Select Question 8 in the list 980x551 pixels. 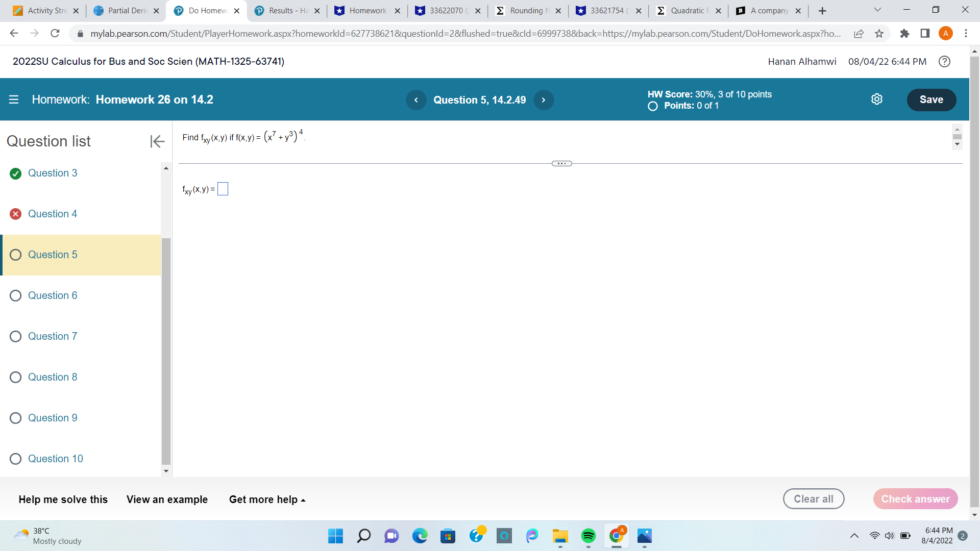coord(53,377)
